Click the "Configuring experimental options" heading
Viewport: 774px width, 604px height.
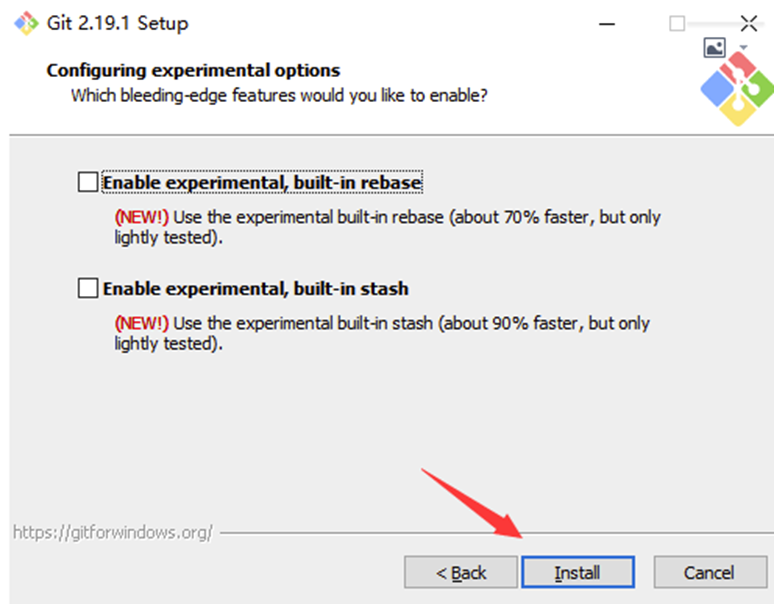(x=193, y=71)
